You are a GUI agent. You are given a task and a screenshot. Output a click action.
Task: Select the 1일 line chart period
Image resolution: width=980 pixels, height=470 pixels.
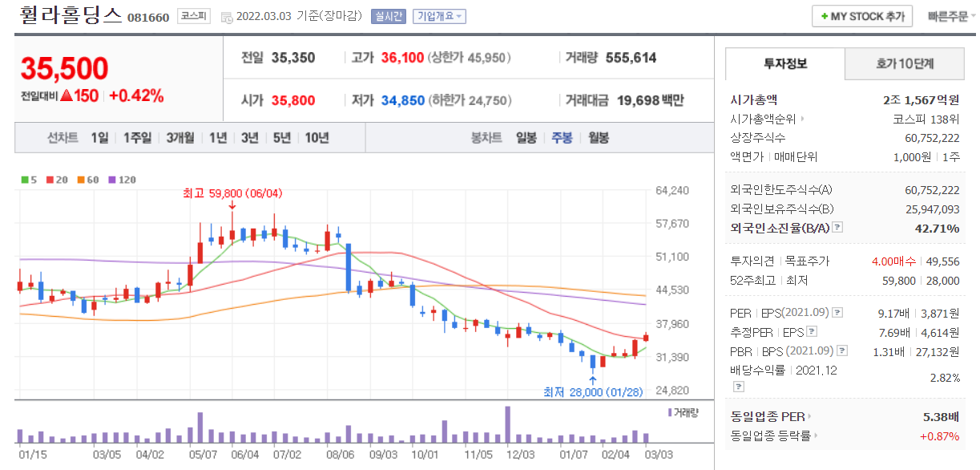99,137
